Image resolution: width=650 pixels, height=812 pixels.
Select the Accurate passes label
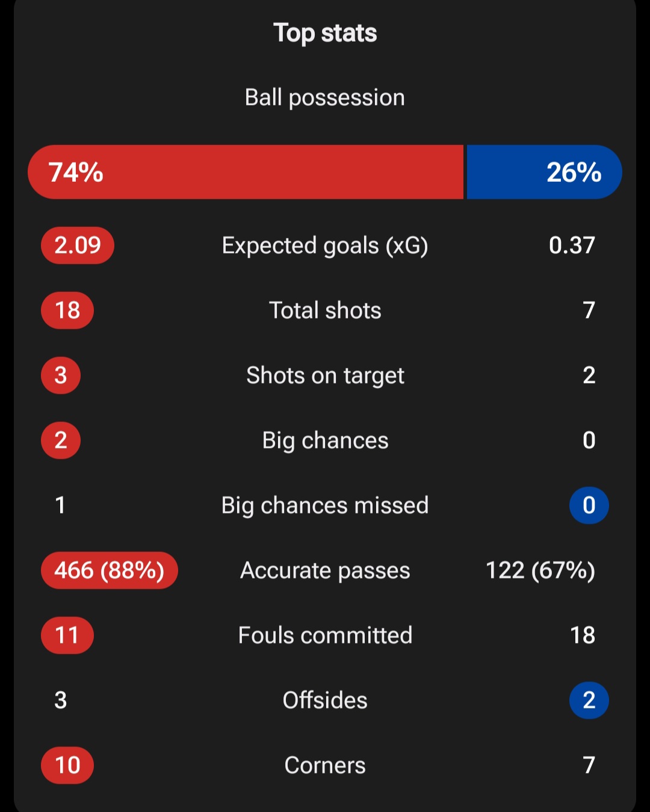(x=325, y=570)
